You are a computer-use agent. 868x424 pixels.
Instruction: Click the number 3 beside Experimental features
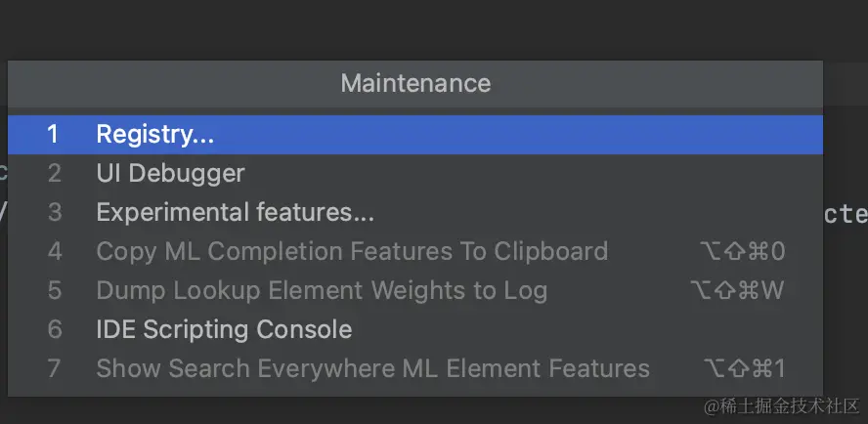[x=54, y=212]
